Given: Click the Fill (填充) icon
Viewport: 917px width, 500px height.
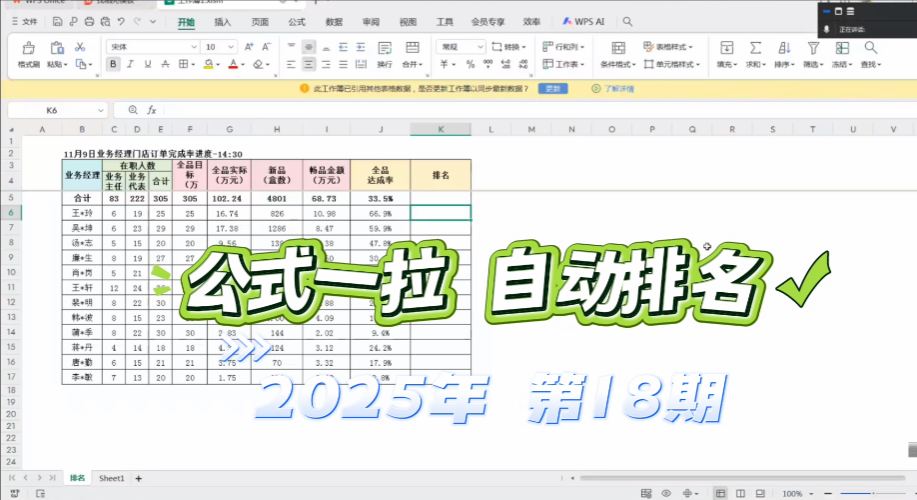Looking at the screenshot, I should (x=726, y=48).
